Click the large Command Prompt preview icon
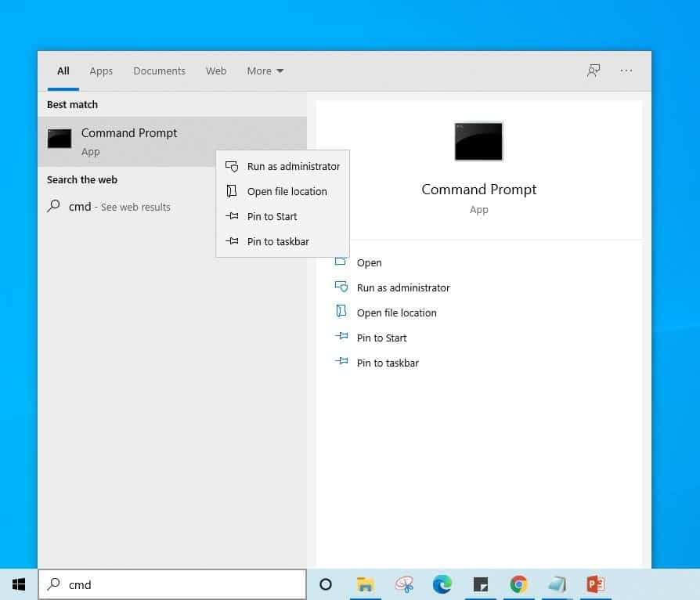The height and width of the screenshot is (600, 700). pyautogui.click(x=478, y=141)
